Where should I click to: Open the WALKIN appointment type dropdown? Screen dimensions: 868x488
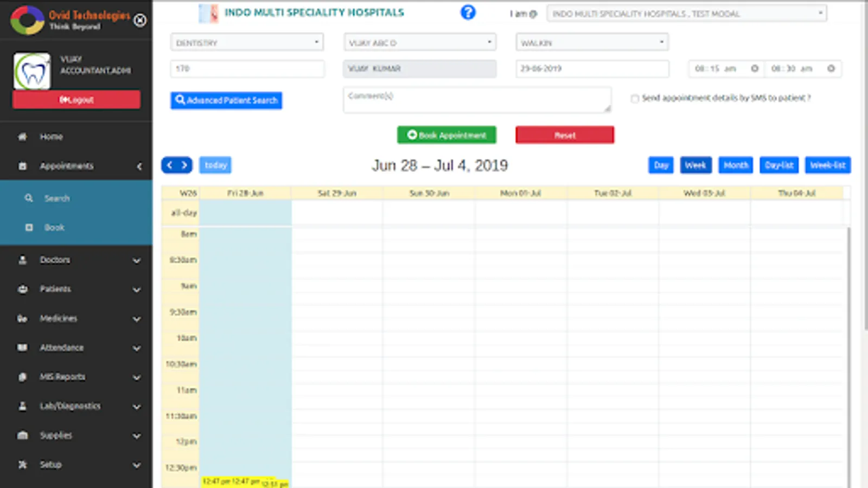[592, 42]
